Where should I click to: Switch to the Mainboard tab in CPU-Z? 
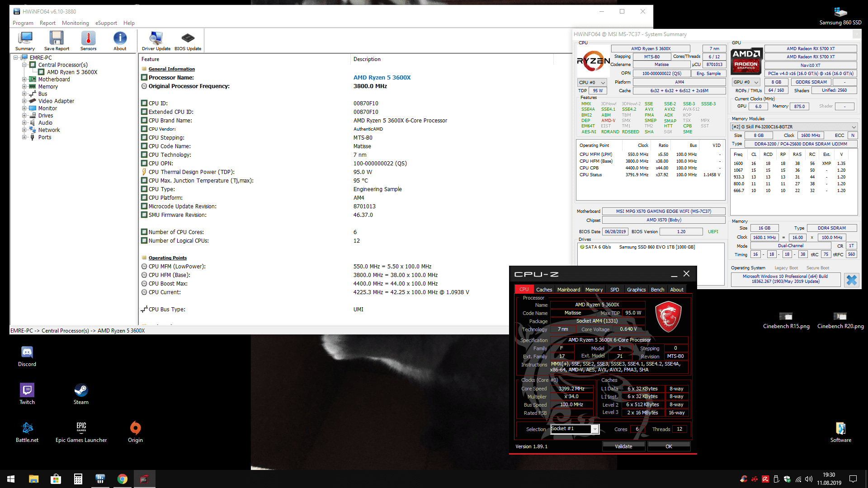point(568,290)
